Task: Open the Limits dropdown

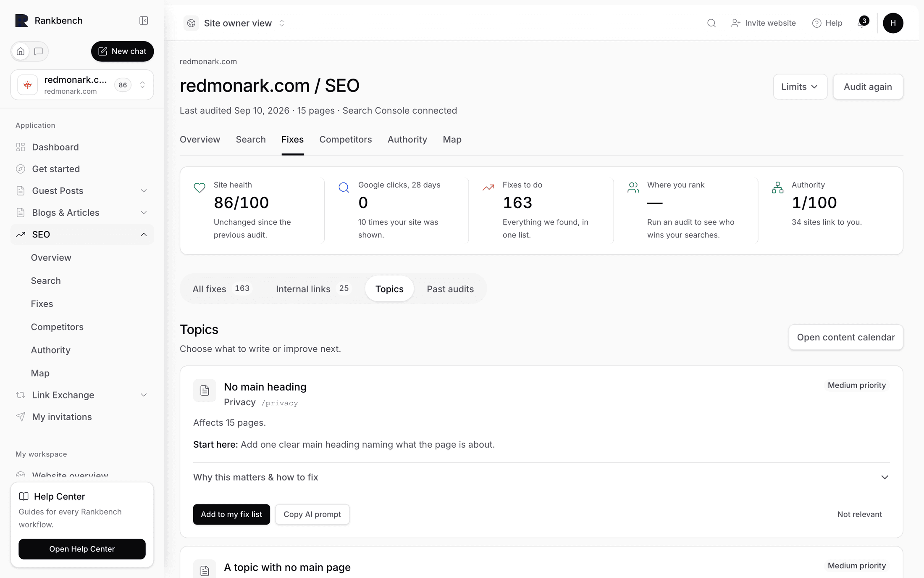Action: click(800, 87)
